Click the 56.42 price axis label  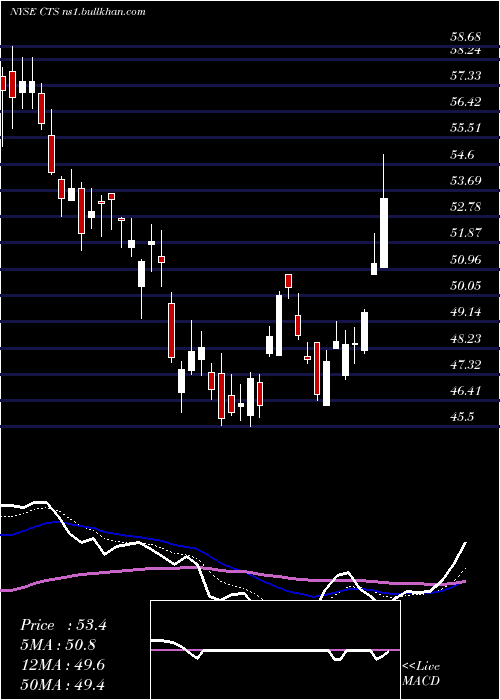click(x=466, y=102)
